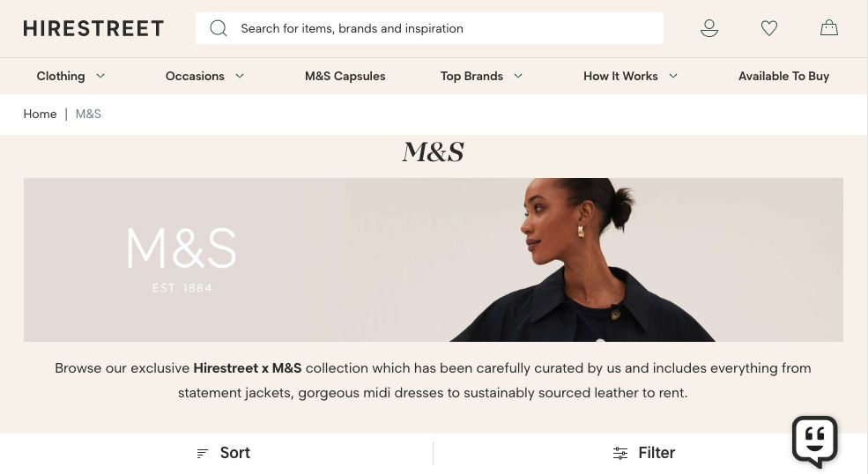Image resolution: width=868 pixels, height=474 pixels.
Task: Click the Sort lines icon
Action: [x=203, y=454]
